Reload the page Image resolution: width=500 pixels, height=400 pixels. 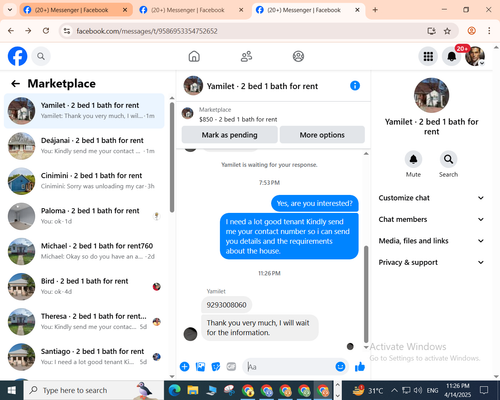[46, 31]
